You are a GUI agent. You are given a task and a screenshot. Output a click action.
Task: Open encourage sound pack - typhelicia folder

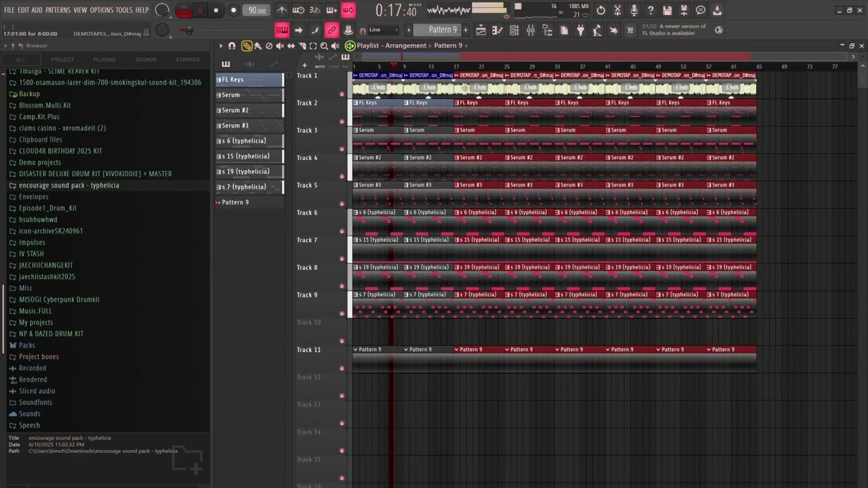point(68,185)
